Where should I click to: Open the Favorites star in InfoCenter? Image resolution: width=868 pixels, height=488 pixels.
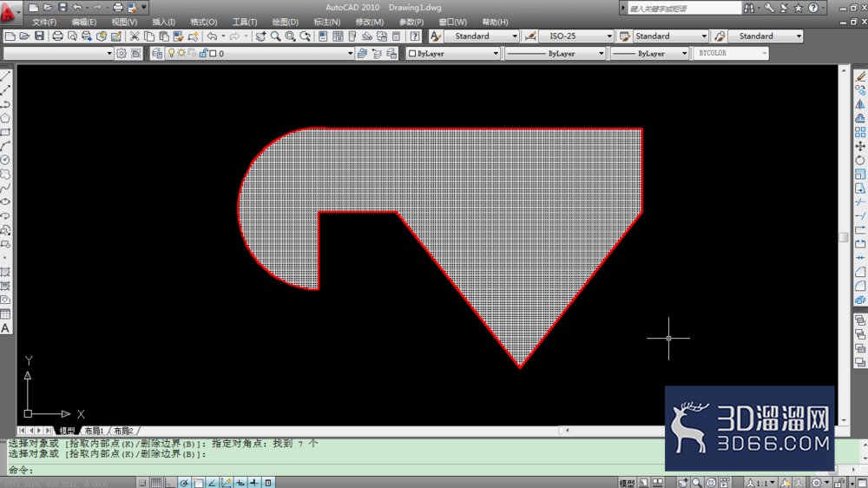pos(799,8)
